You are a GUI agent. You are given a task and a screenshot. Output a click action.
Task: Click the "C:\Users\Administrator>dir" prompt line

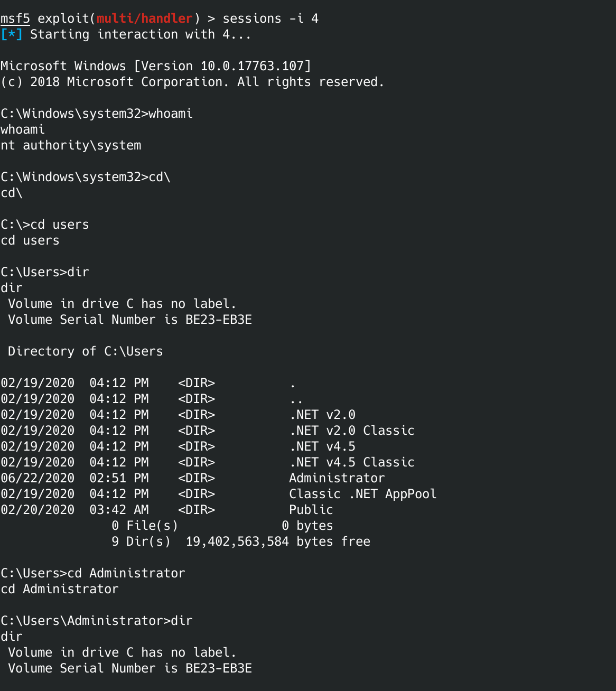[97, 621]
